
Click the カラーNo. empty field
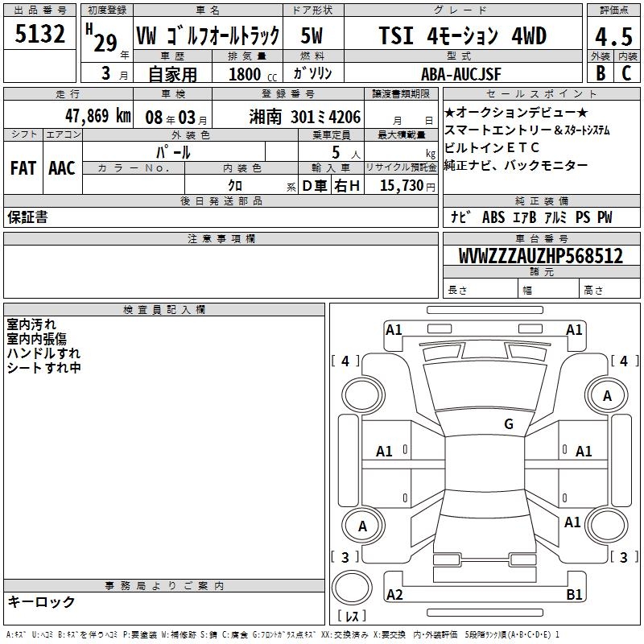coord(134,184)
